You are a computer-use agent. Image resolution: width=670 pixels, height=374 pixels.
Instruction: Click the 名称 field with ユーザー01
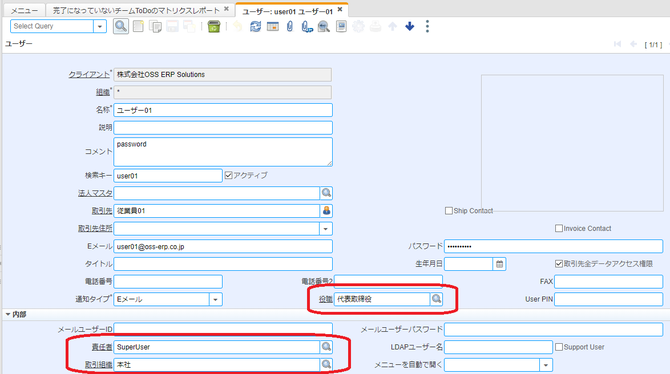coord(223,110)
